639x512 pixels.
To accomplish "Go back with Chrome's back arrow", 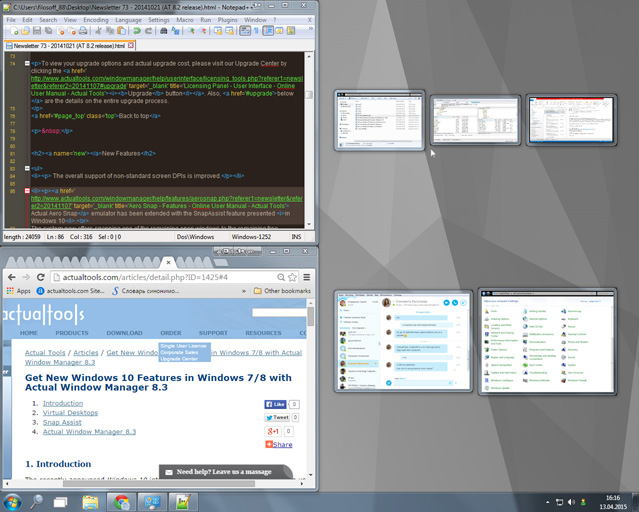I will click(x=11, y=277).
